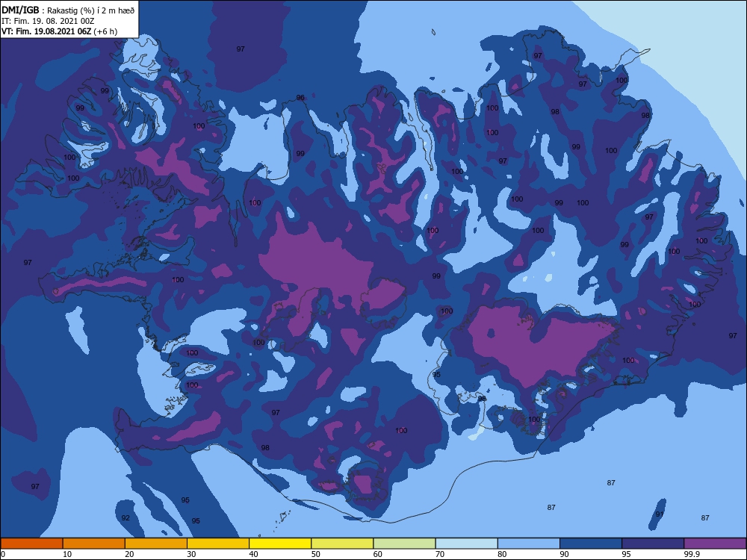
Task: Select the '70' legend scale label
Action: [x=440, y=554]
